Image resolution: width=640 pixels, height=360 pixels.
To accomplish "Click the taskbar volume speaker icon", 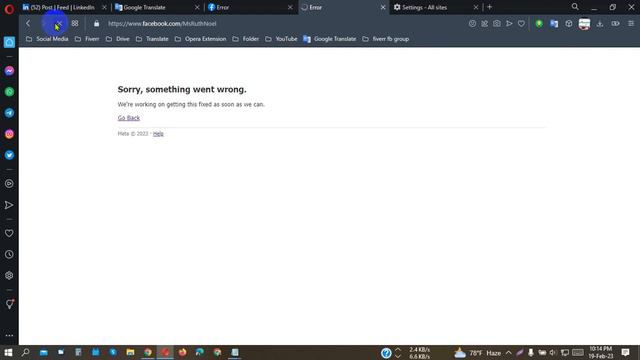I will tap(553, 353).
